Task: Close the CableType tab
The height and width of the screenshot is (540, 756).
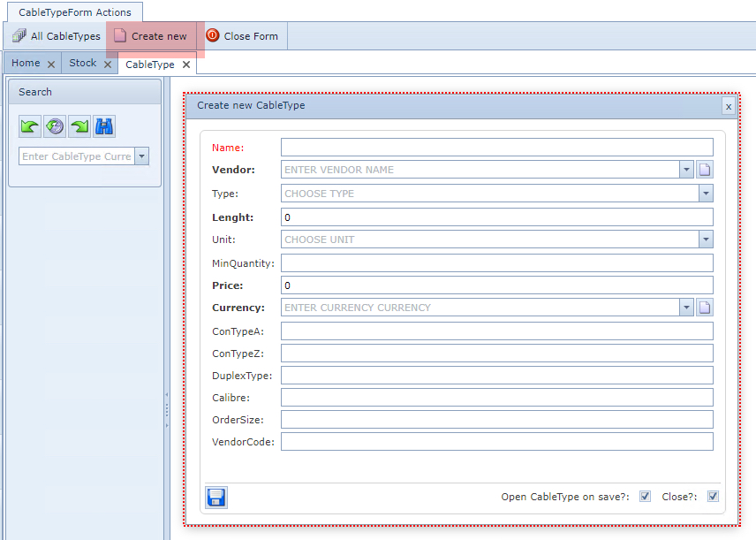Action: click(186, 65)
